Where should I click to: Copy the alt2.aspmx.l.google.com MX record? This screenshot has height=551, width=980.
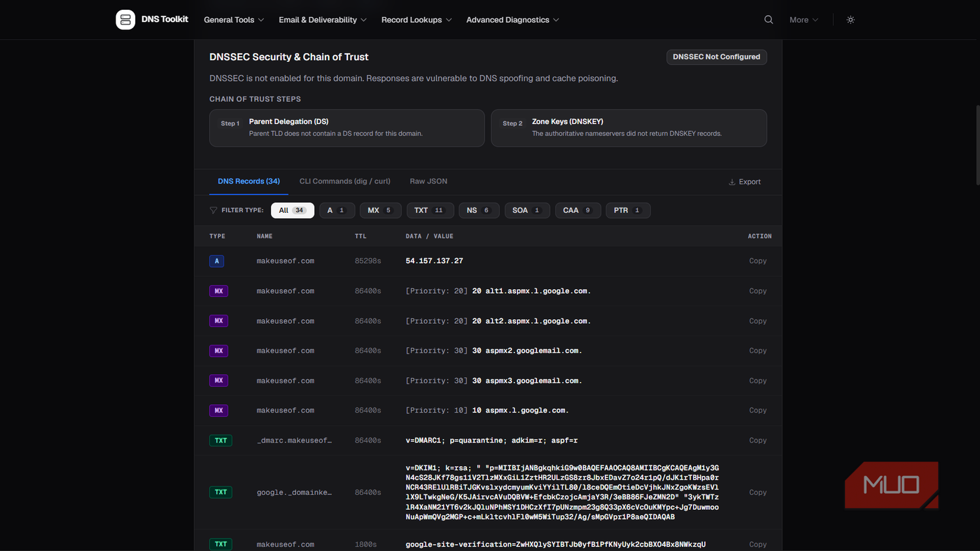tap(758, 321)
